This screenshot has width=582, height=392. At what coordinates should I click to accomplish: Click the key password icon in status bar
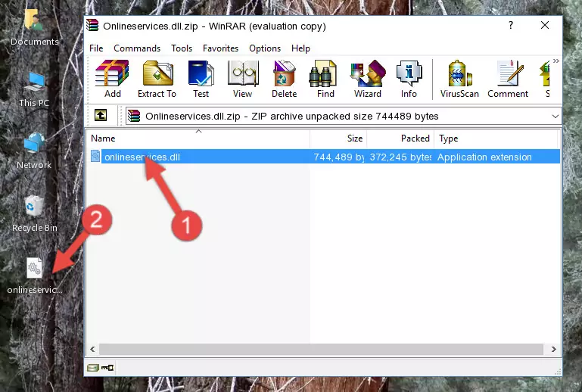click(107, 368)
